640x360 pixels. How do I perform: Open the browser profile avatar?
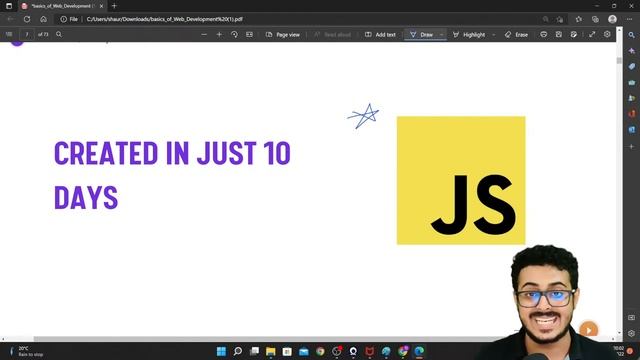click(x=612, y=19)
